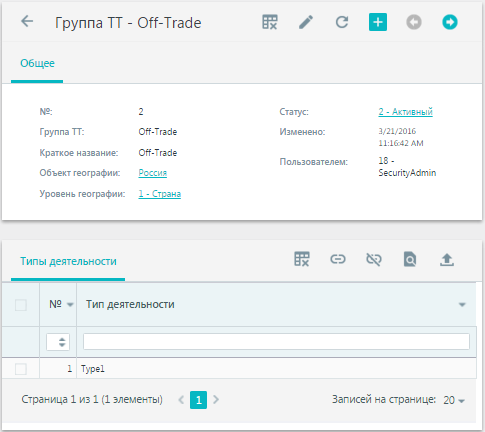Clear the grid filters in the activity types panel
The height and width of the screenshot is (432, 485).
pos(302,259)
